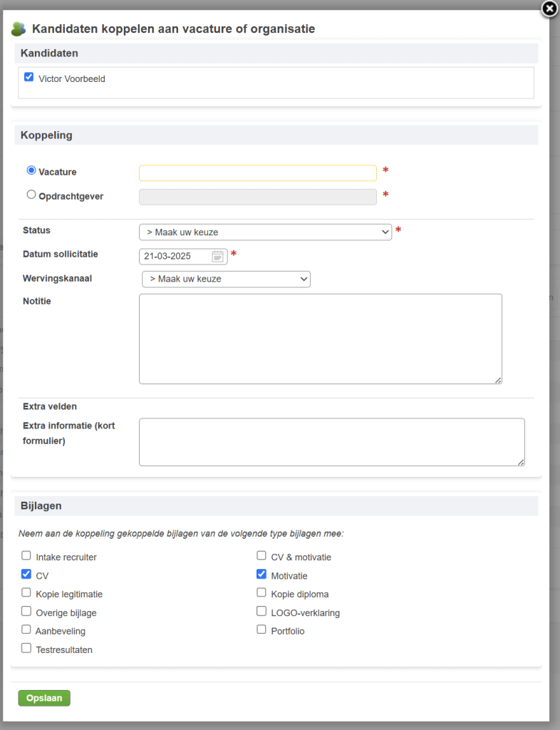Viewport: 560px width, 730px height.
Task: Enable the LOGO-verklaring checkbox
Action: coord(261,611)
